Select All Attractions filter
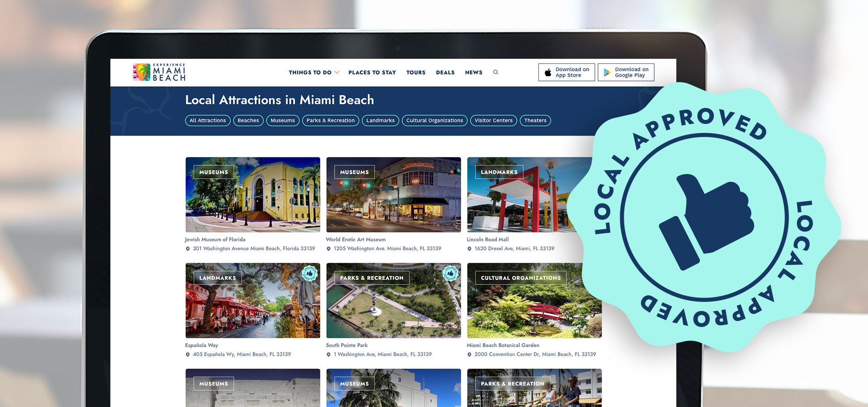Image resolution: width=868 pixels, height=407 pixels. pos(208,120)
